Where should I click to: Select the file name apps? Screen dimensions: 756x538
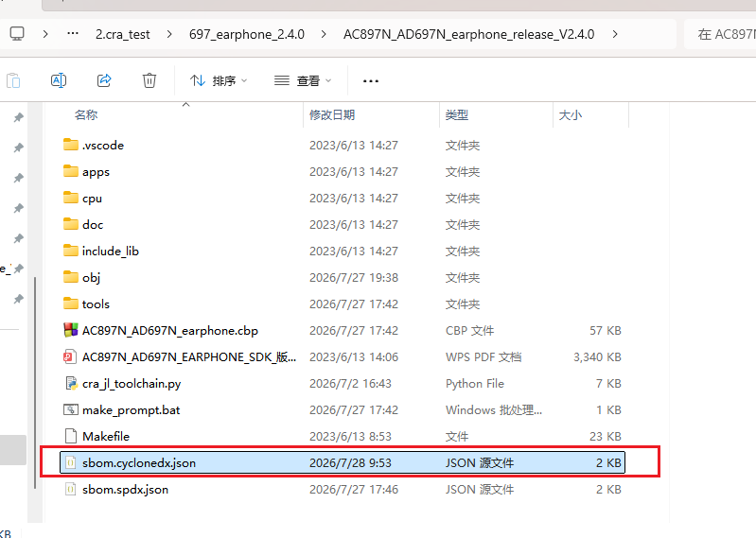coord(96,172)
